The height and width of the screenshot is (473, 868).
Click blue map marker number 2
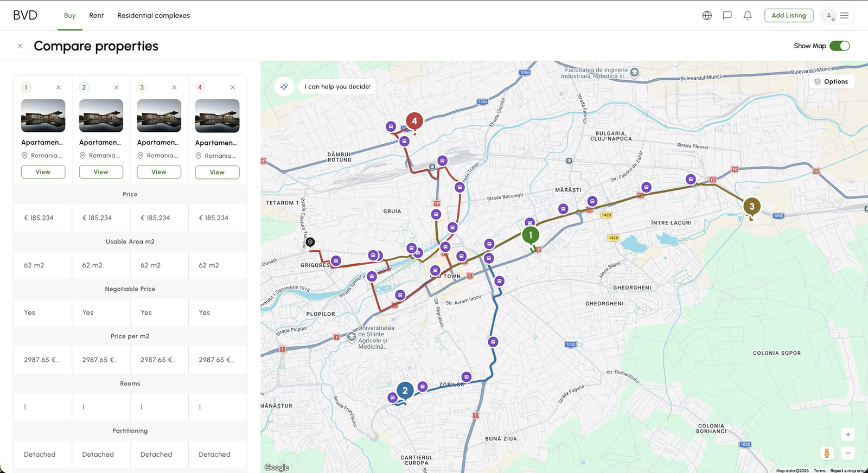pos(405,391)
